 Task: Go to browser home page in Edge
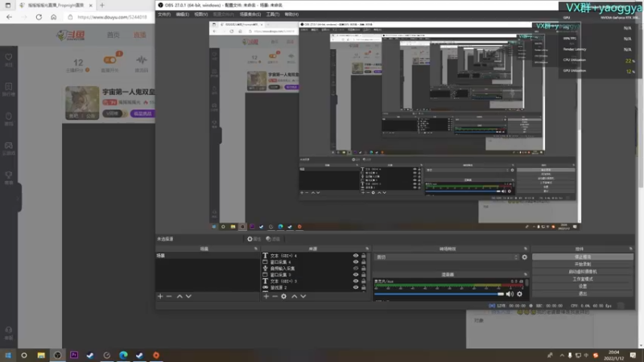53,17
